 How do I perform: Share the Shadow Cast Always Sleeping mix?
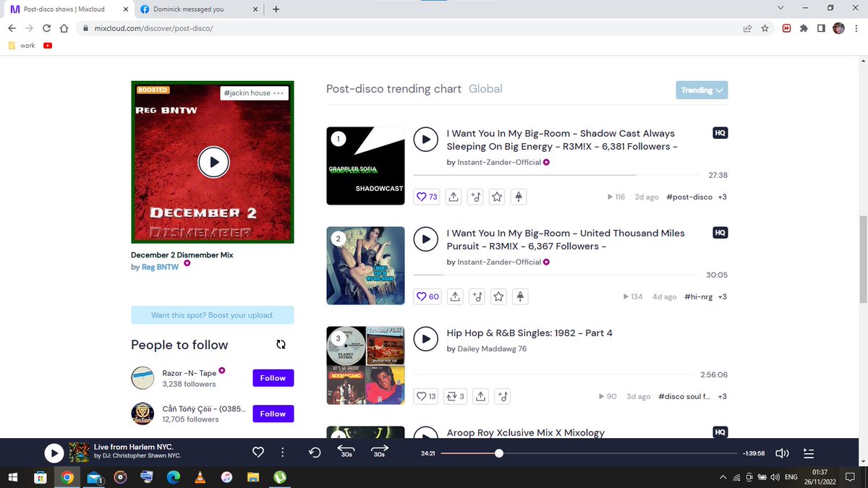454,197
